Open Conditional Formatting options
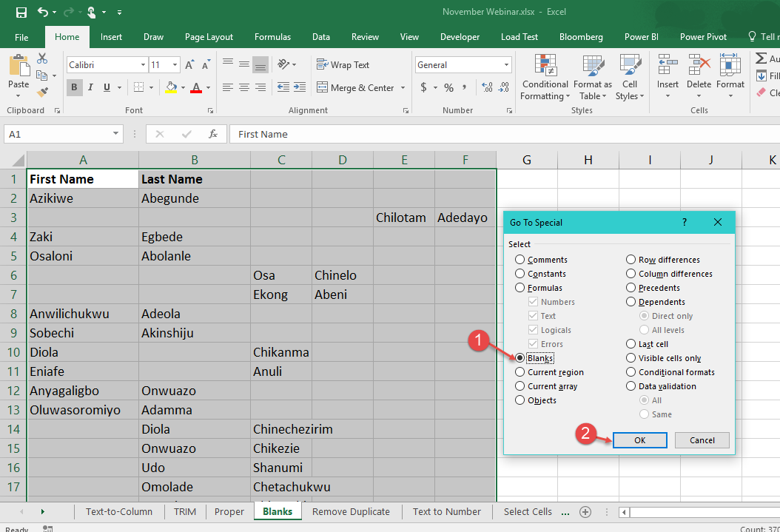This screenshot has height=532, width=780. pos(545,78)
